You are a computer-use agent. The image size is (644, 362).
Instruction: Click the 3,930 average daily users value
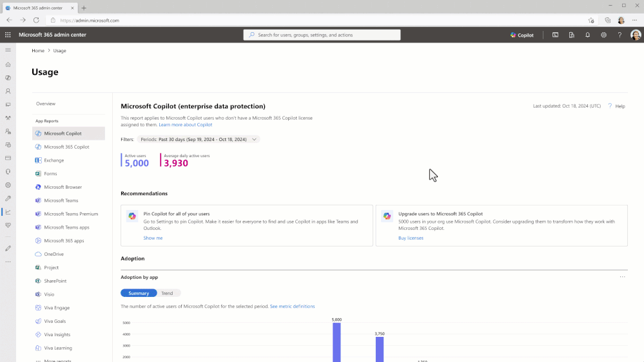coord(176,164)
